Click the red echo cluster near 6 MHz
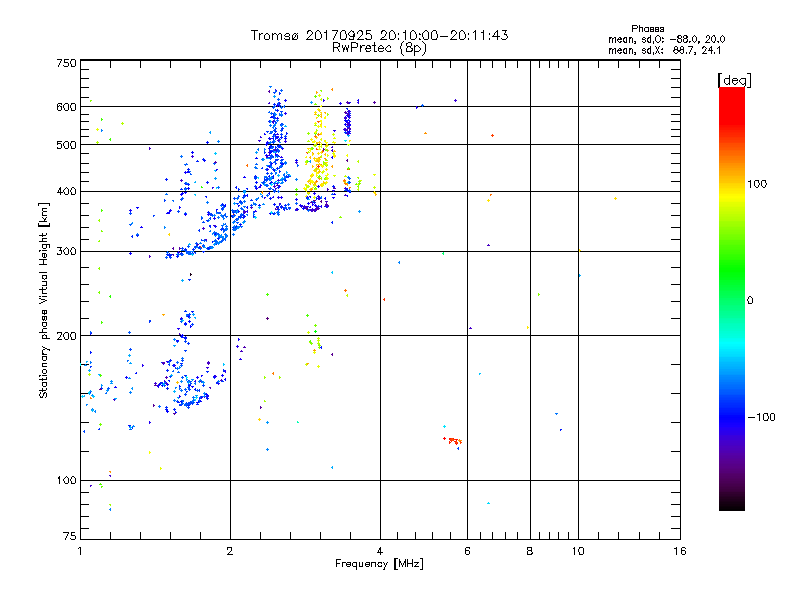The width and height of the screenshot is (800, 600). (453, 441)
